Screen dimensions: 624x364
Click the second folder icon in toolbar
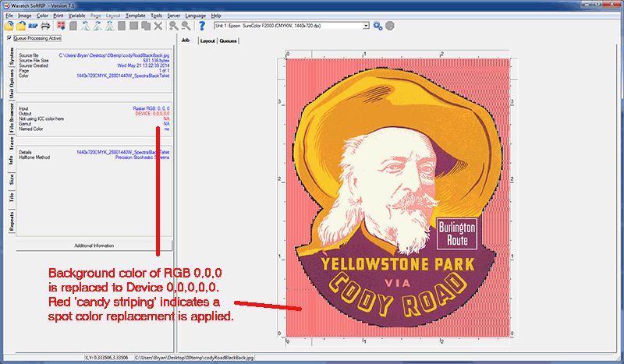point(21,26)
